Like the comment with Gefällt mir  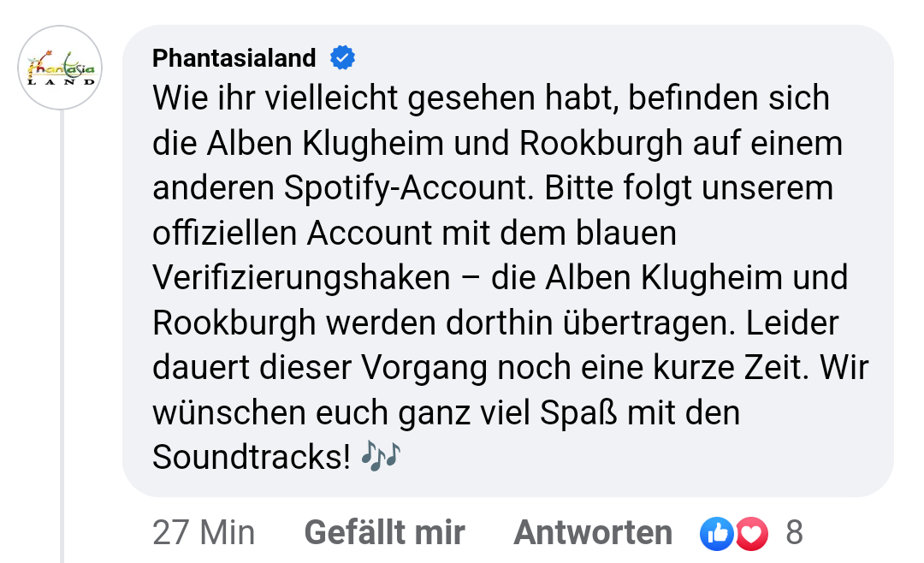coord(384,532)
